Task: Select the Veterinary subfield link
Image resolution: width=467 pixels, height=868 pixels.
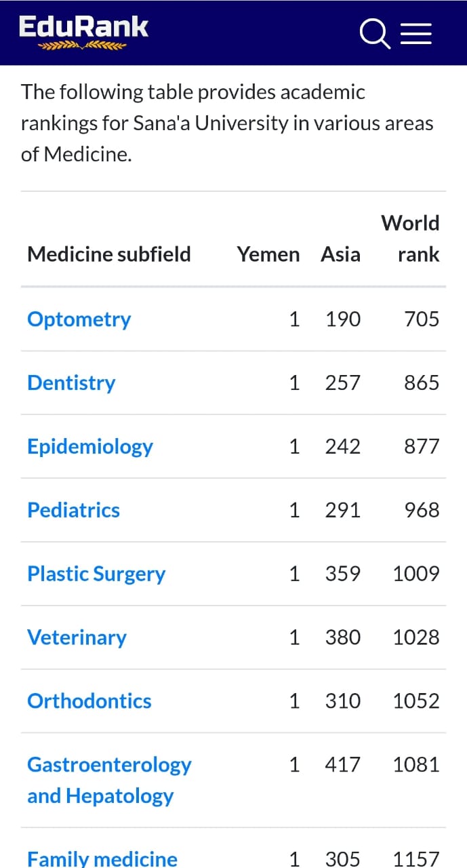Action: pos(77,638)
